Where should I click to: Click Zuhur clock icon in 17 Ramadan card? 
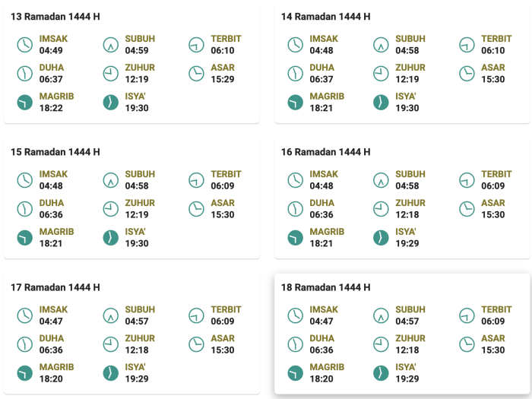111,344
